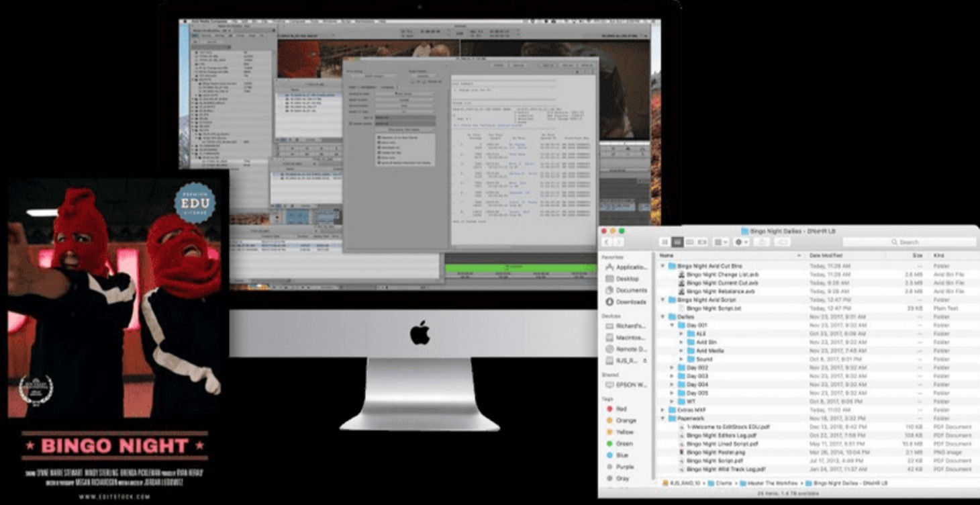Screen dimensions: 980x505
Task: Filter by the Yellow tag
Action: pyautogui.click(x=620, y=432)
